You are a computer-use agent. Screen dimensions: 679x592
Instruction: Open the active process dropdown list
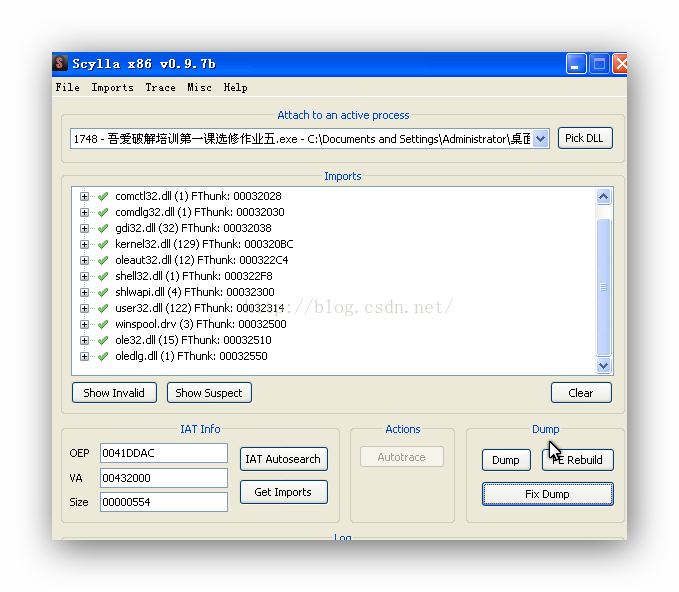coord(540,139)
